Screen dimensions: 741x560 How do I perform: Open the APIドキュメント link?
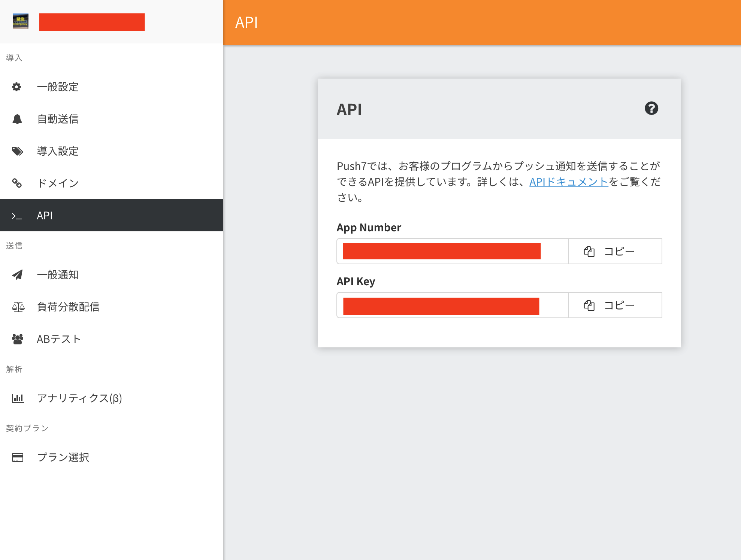568,182
